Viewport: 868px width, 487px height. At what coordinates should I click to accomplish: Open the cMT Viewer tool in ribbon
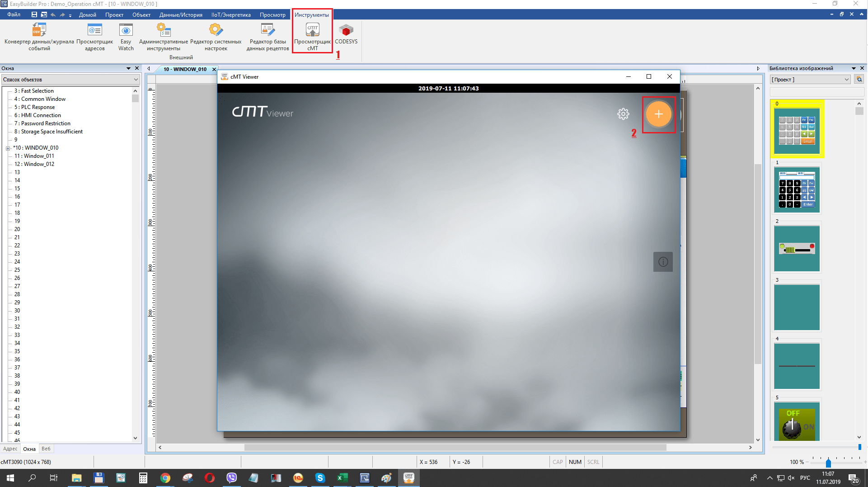312,36
